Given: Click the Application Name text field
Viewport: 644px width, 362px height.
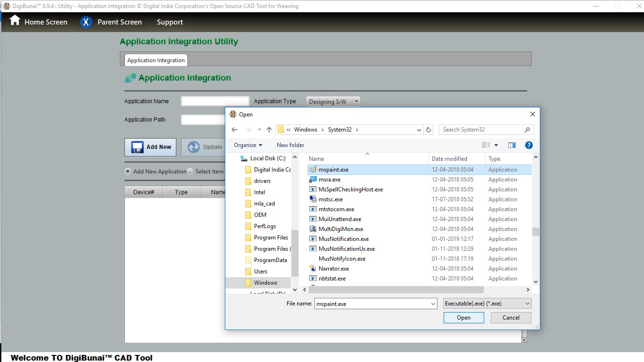Looking at the screenshot, I should (215, 101).
